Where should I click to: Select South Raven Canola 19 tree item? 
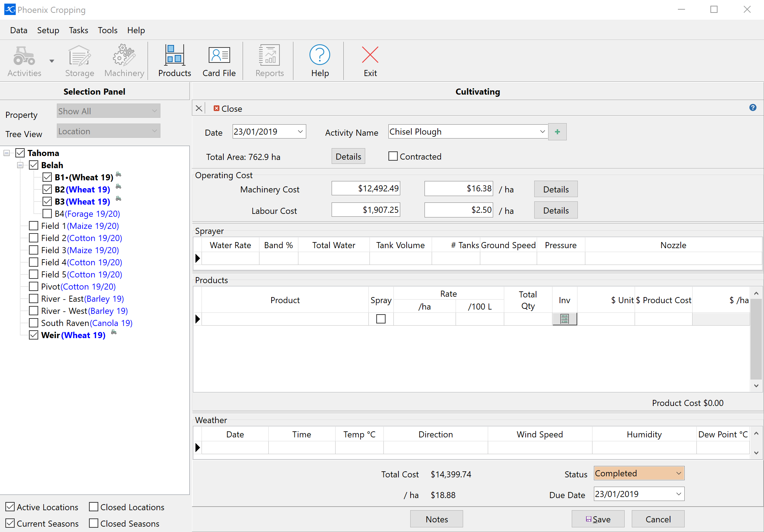coord(86,323)
